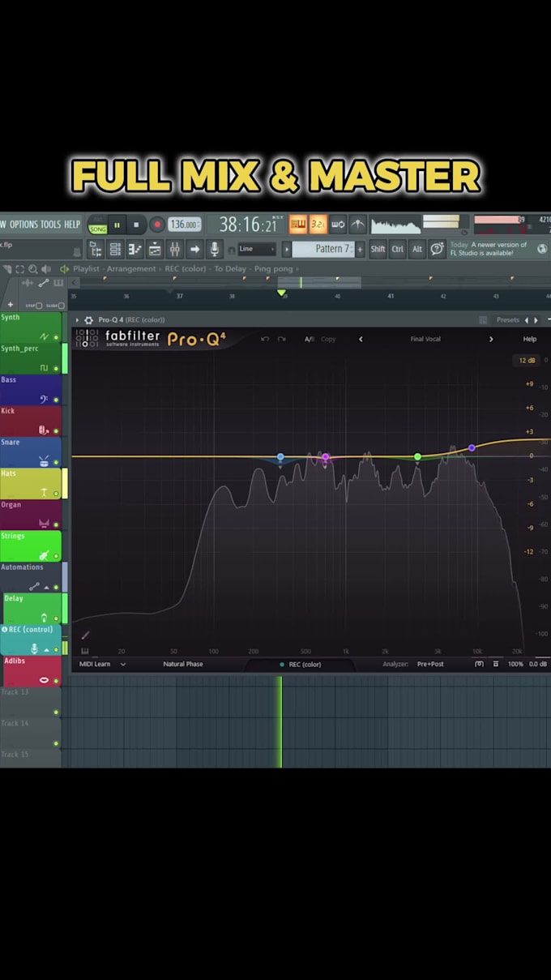The height and width of the screenshot is (980, 551).
Task: Expand the arrow left of Pro-Q 4 gear
Action: (78, 320)
